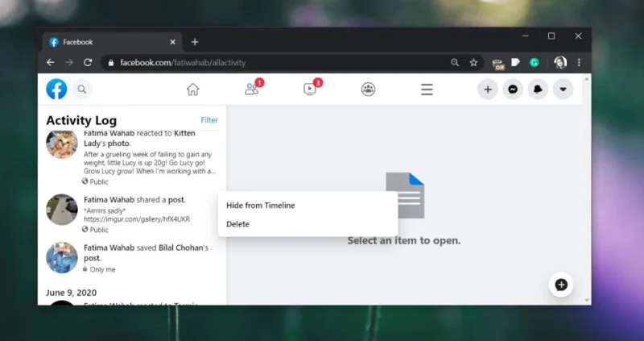Viewport: 644px width, 341px height.
Task: Open the imgur gallery link text
Action: click(x=136, y=219)
